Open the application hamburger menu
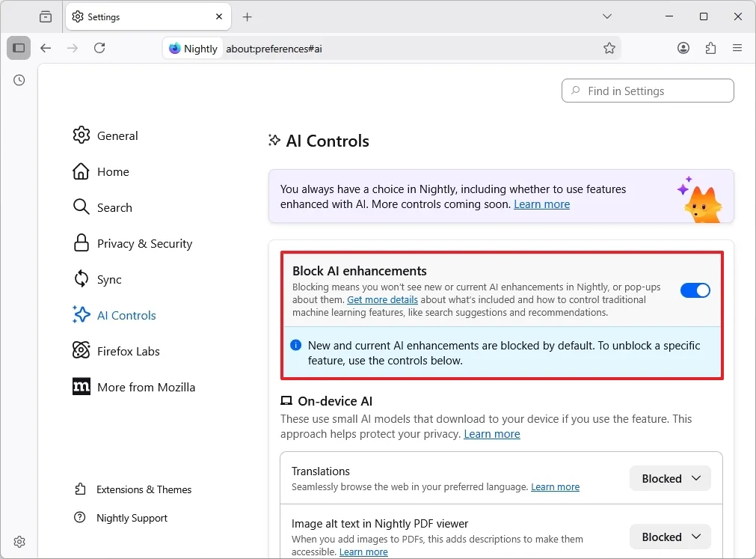 737,48
